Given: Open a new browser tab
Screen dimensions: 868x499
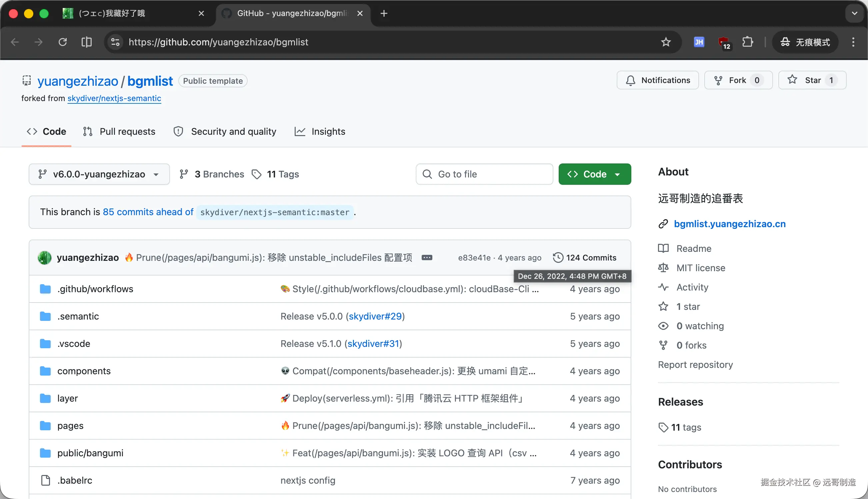Looking at the screenshot, I should pos(384,13).
